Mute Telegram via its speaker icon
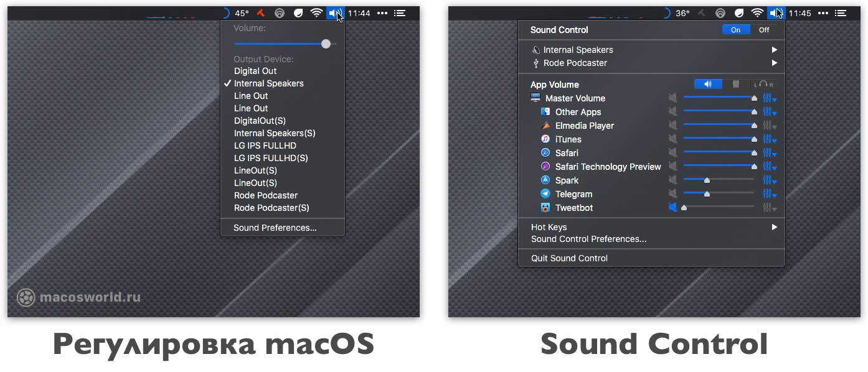Screen dimensions: 868x372 coord(672,194)
